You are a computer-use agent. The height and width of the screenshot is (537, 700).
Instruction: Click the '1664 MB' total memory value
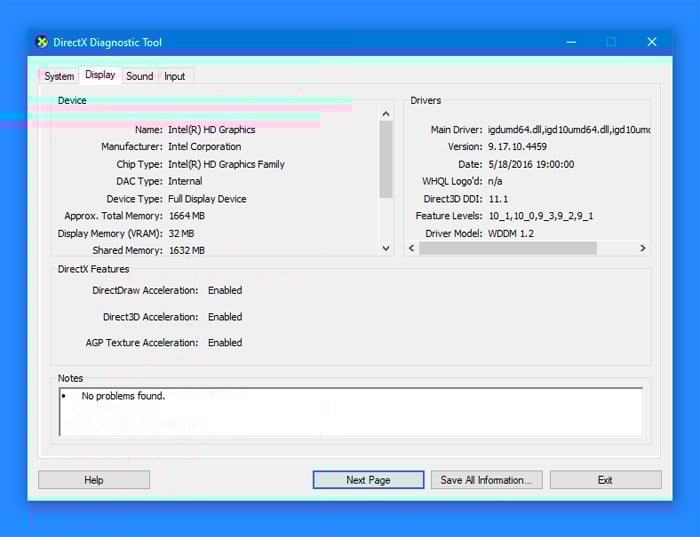pos(187,216)
